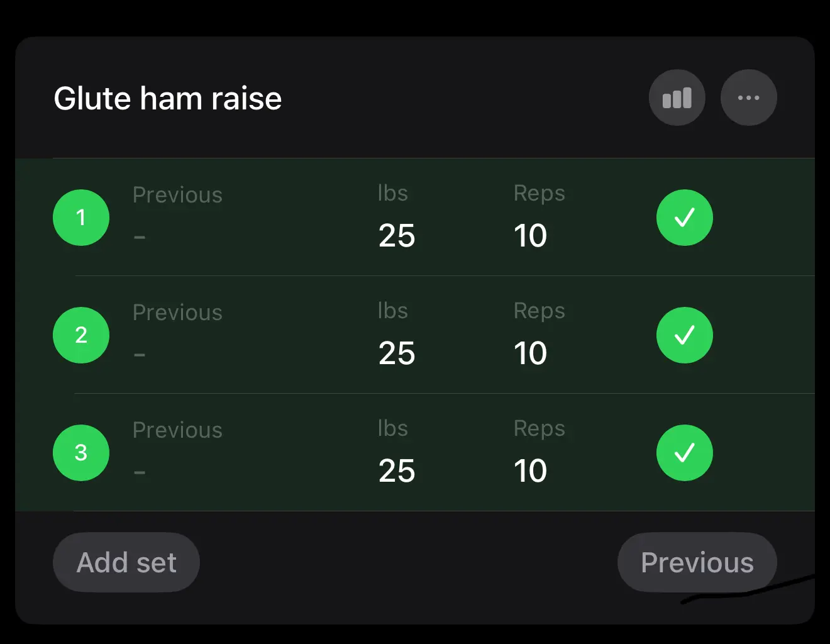Tap the set 1 number badge
Image resolution: width=830 pixels, height=644 pixels.
(81, 218)
